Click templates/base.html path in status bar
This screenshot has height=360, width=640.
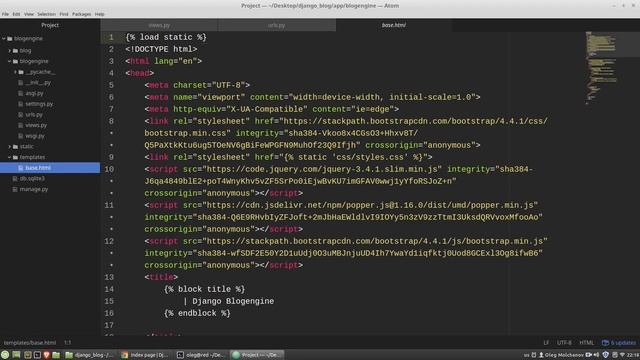(x=30, y=343)
